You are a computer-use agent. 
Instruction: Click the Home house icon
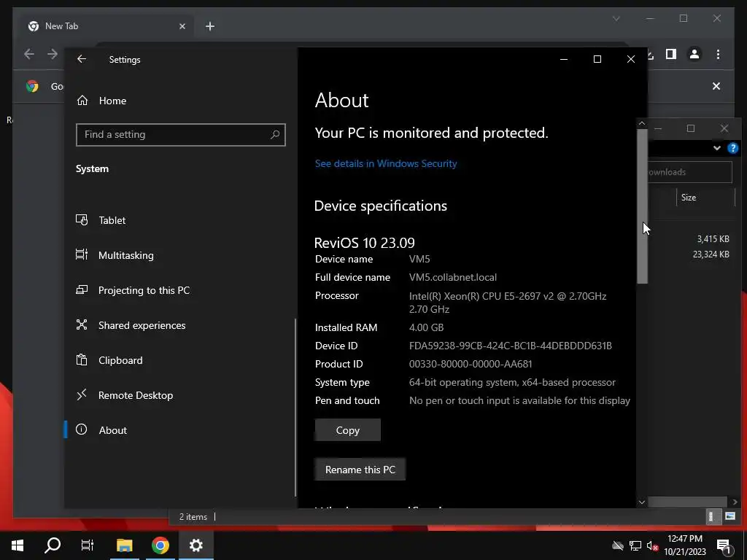tap(82, 100)
